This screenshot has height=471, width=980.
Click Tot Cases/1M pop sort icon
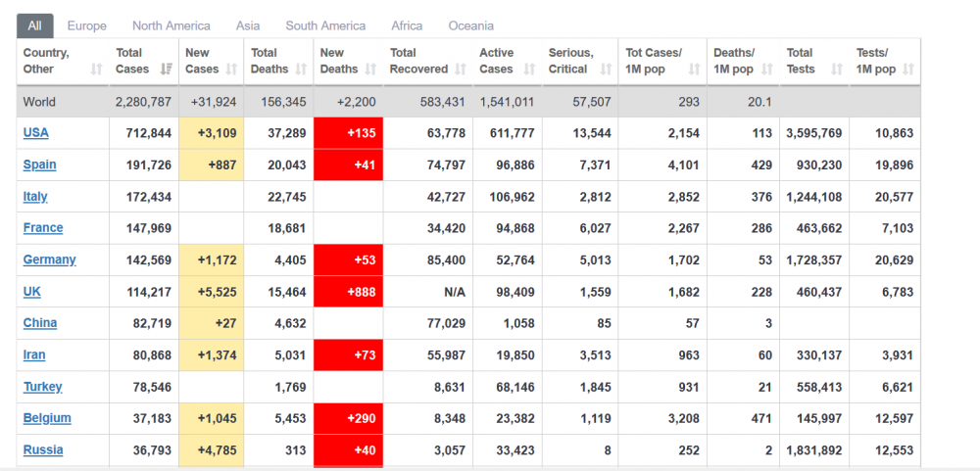(x=695, y=70)
